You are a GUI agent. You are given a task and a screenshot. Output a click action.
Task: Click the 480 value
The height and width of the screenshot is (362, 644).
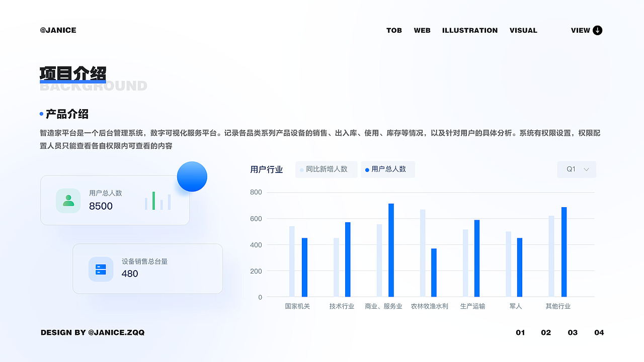click(130, 274)
